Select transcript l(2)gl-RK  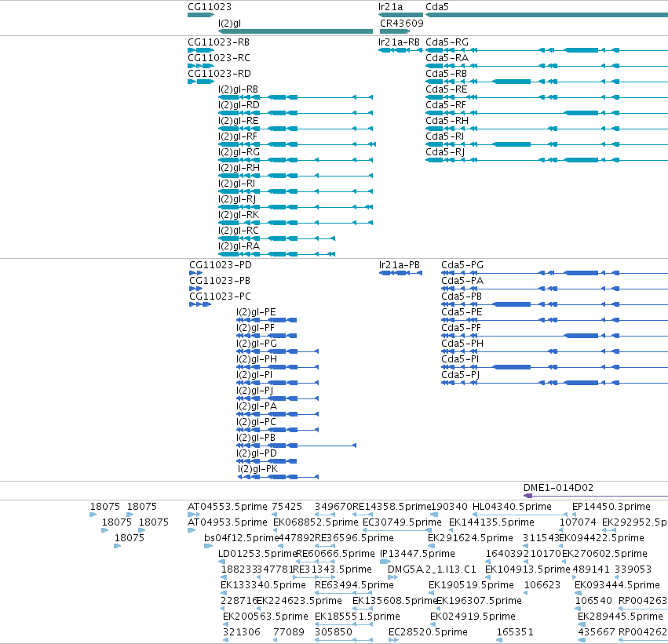pos(295,223)
